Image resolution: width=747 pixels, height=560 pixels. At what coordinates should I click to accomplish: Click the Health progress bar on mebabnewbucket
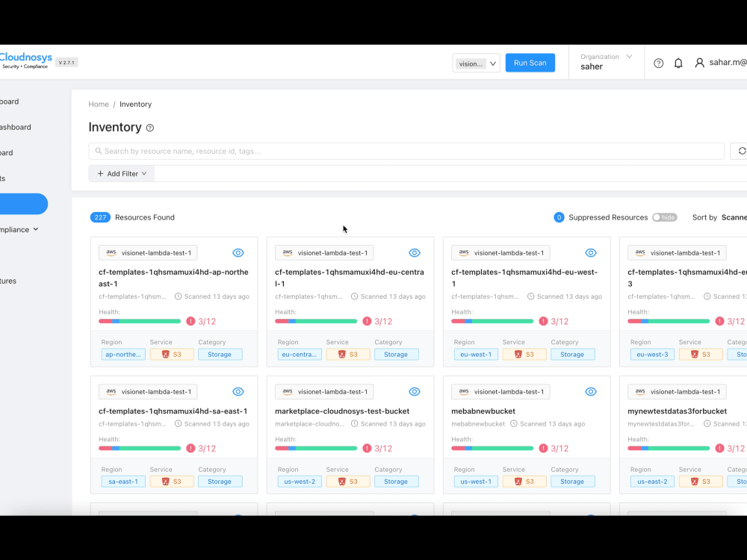(x=492, y=448)
